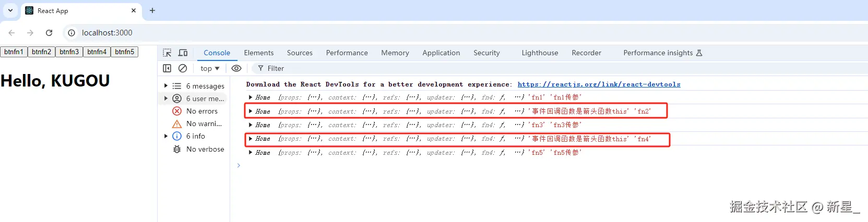The image size is (868, 222).
Task: Open live expression eye icon
Action: [x=236, y=68]
